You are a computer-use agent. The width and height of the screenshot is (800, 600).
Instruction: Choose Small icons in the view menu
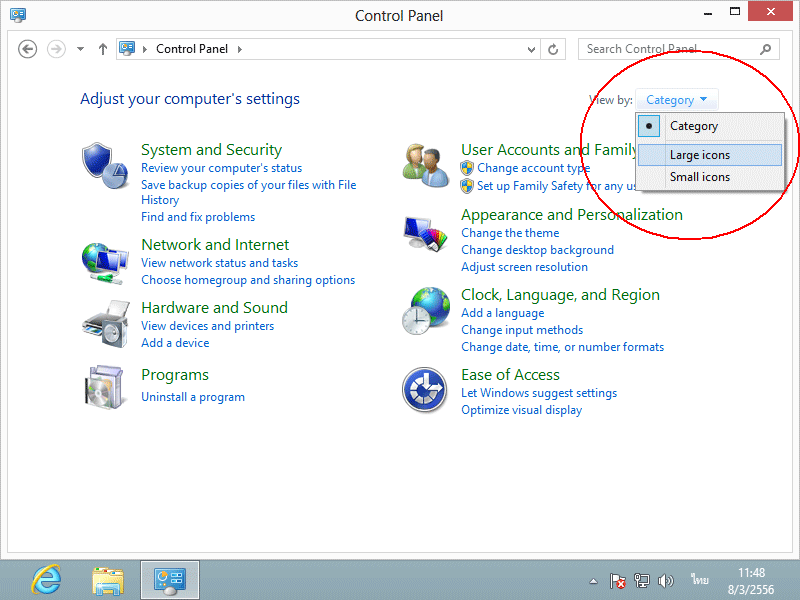710,177
